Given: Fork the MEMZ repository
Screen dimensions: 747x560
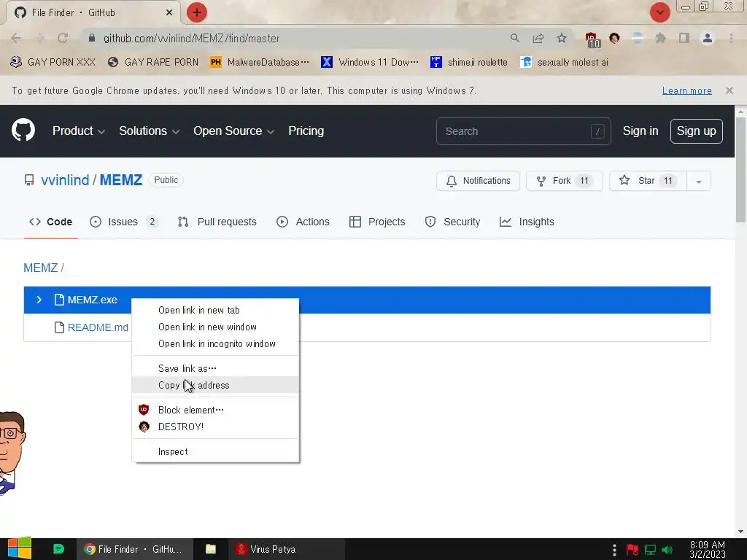Looking at the screenshot, I should tap(564, 181).
